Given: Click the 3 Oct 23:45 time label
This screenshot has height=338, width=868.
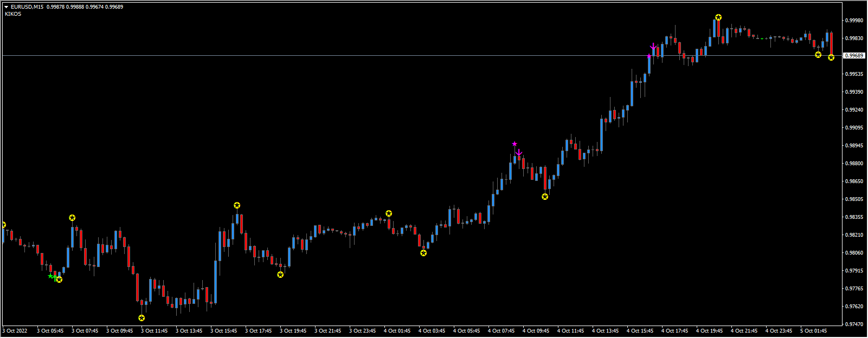Looking at the screenshot, I should coord(362,331).
